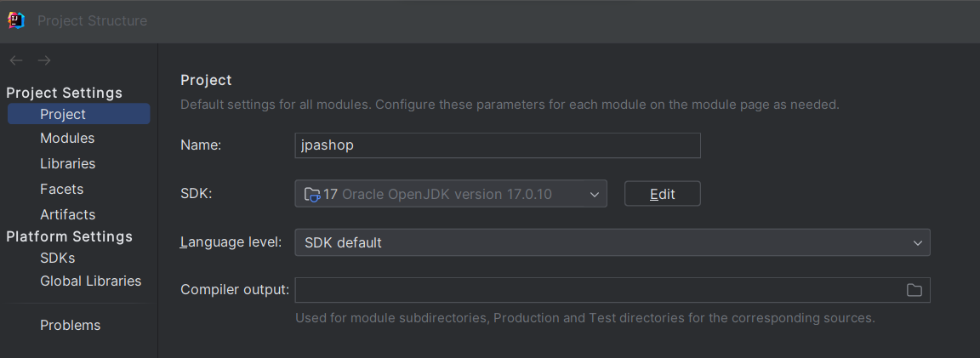Click the Edit SDK button
The height and width of the screenshot is (358, 980).
tap(662, 194)
